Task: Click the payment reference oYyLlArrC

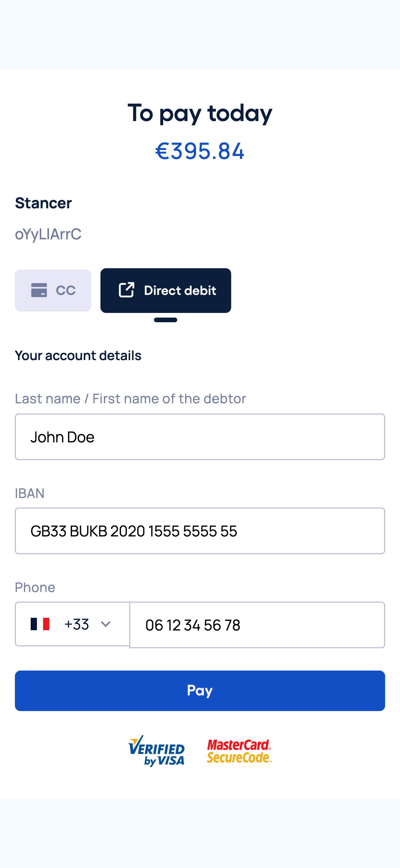Action: [x=48, y=234]
